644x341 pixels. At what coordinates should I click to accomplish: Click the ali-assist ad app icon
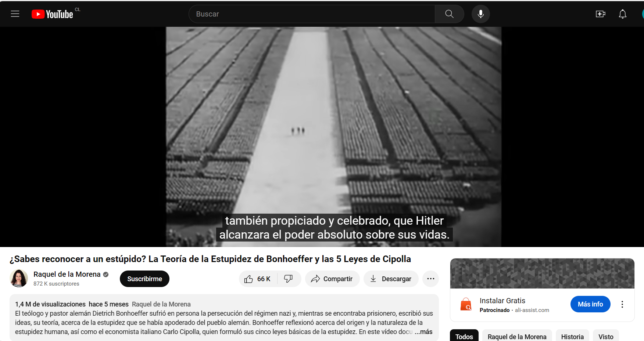point(466,304)
